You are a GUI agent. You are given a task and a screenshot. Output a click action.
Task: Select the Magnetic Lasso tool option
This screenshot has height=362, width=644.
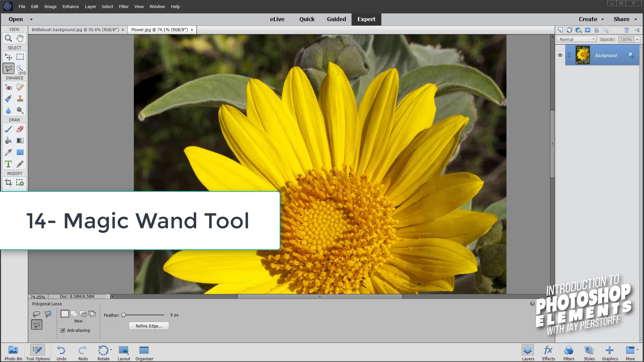coord(48,314)
